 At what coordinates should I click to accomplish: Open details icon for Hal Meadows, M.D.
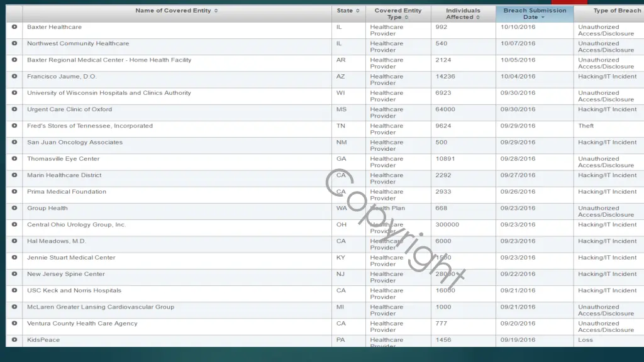14,241
